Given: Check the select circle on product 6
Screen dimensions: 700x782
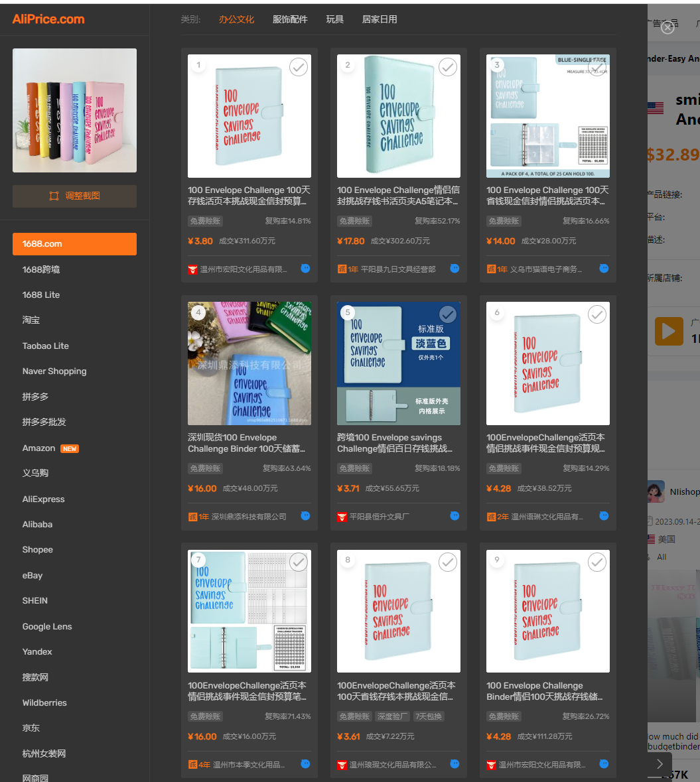Looking at the screenshot, I should click(x=596, y=314).
